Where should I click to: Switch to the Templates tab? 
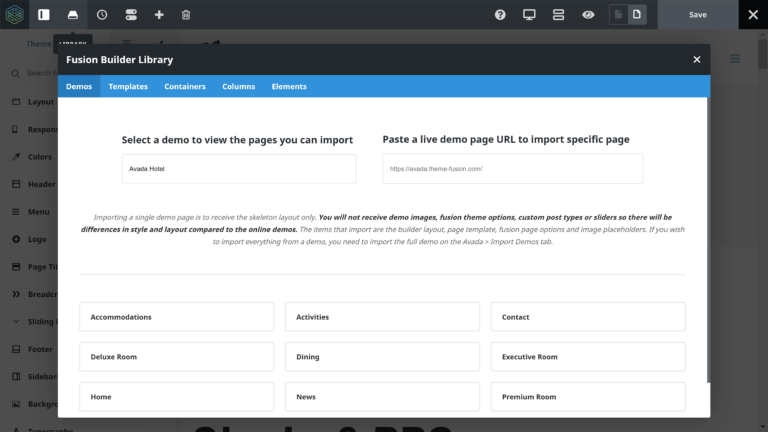click(128, 86)
